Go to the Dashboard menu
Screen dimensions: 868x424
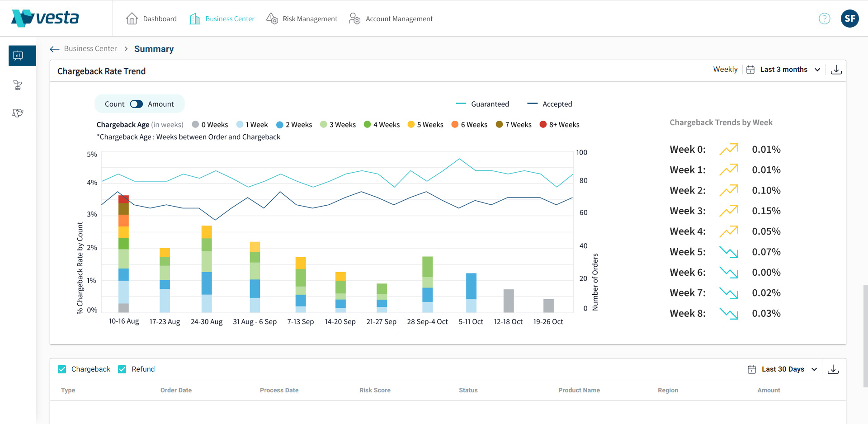point(151,19)
